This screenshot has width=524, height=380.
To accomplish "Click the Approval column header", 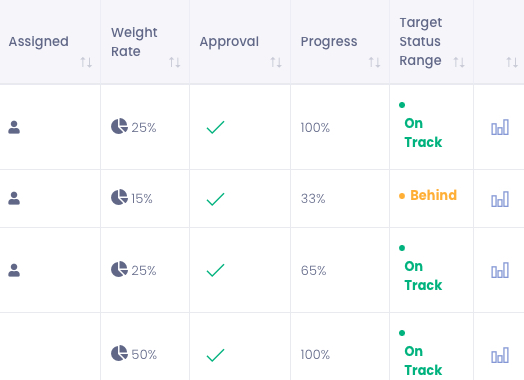I will 229,41.
